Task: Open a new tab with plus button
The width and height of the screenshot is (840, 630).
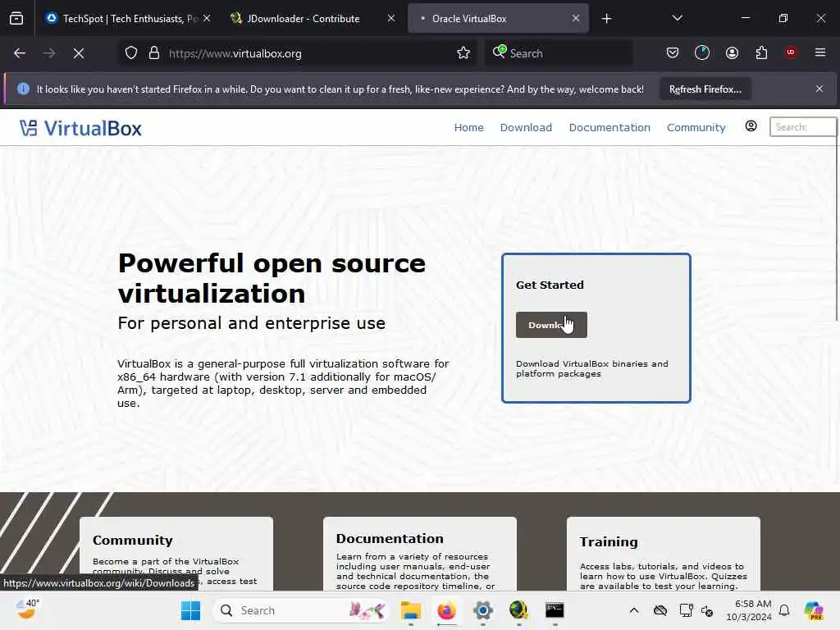Action: [606, 19]
